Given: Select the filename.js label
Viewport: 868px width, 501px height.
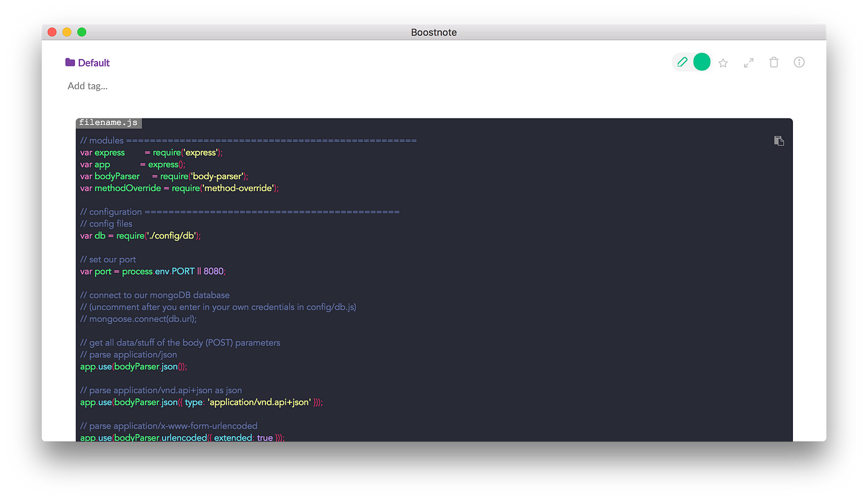Looking at the screenshot, I should [108, 123].
